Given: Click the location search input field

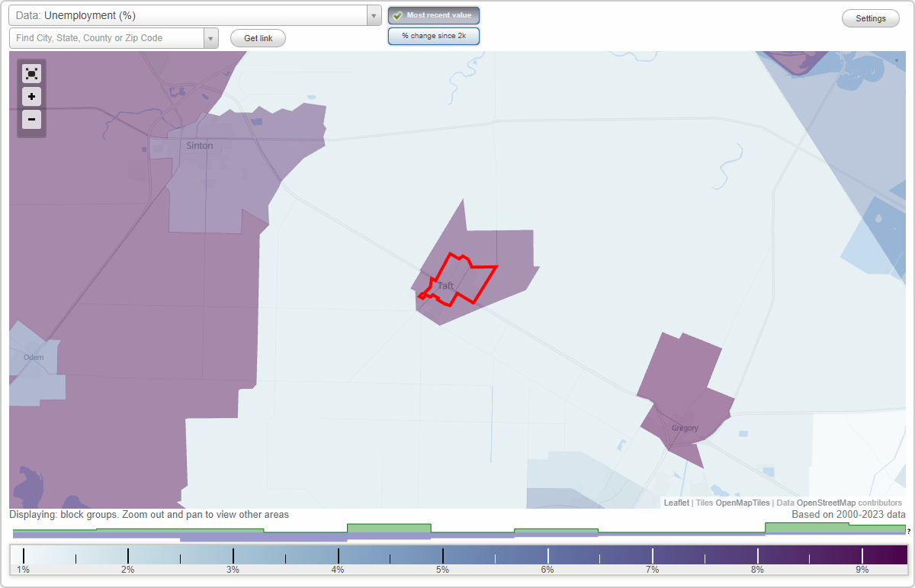Looking at the screenshot, I should point(107,37).
